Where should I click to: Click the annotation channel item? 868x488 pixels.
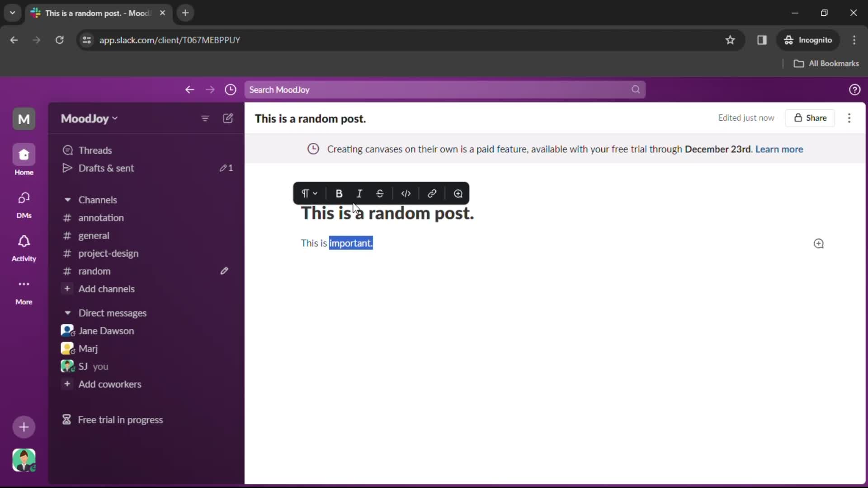(x=101, y=217)
